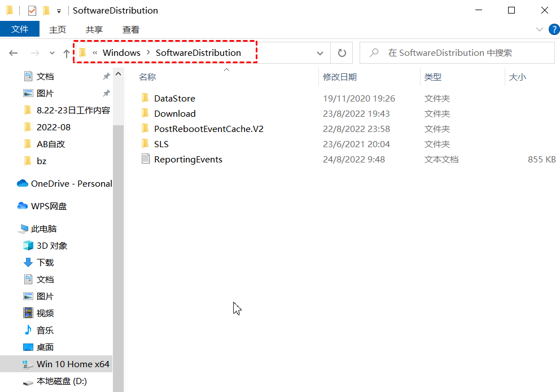
Task: Click the OneDrive cloud icon
Action: pos(23,183)
